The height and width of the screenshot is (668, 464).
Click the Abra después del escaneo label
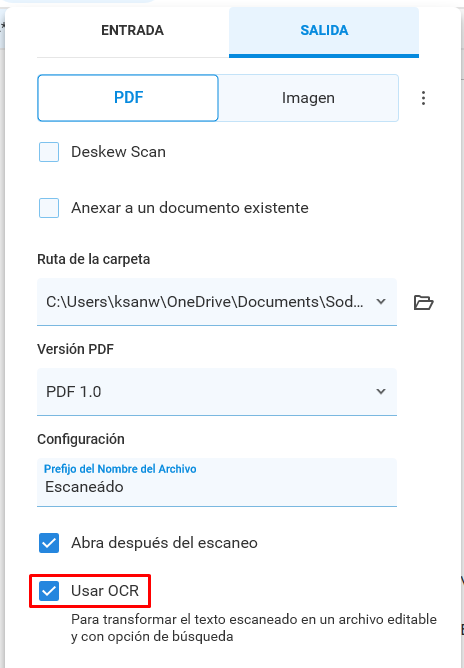(x=164, y=543)
